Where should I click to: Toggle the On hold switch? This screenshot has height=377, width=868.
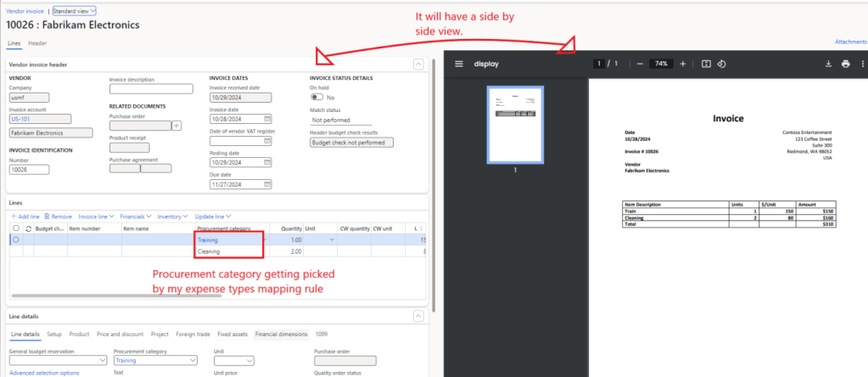pos(317,98)
